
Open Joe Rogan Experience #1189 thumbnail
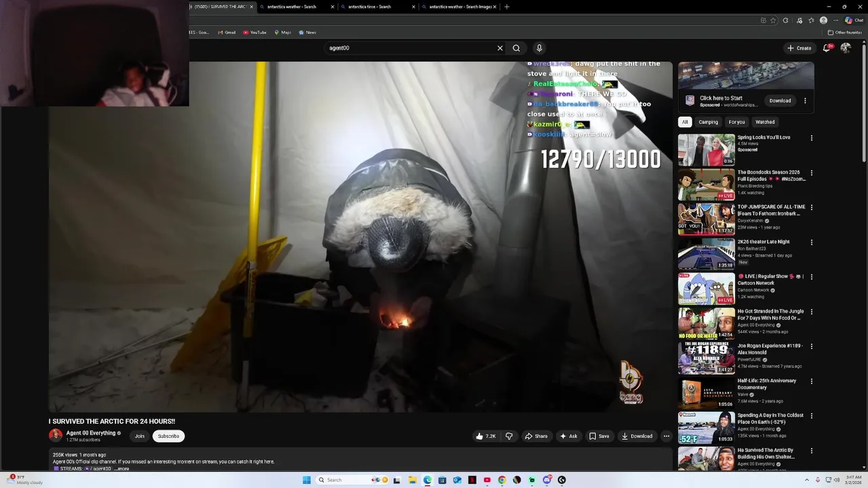click(706, 358)
